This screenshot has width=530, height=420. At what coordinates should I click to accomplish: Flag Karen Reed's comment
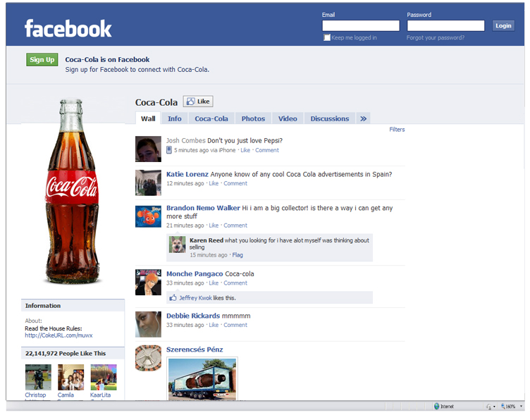(x=238, y=255)
